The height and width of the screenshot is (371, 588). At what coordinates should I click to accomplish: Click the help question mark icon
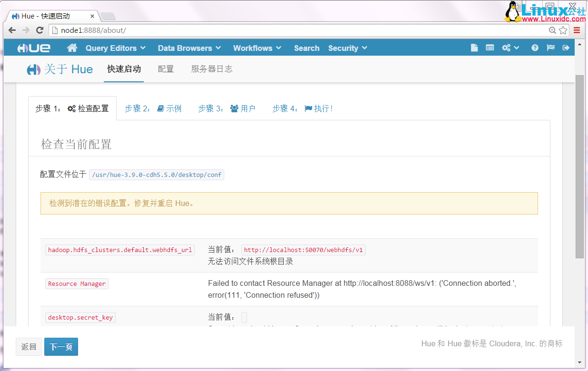click(535, 48)
